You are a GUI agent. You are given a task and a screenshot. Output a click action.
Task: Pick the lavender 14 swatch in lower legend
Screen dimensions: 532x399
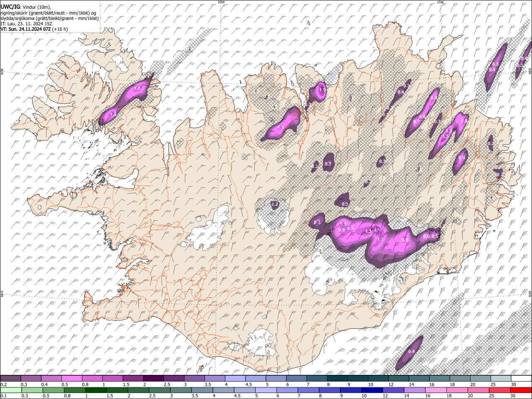coord(415,390)
